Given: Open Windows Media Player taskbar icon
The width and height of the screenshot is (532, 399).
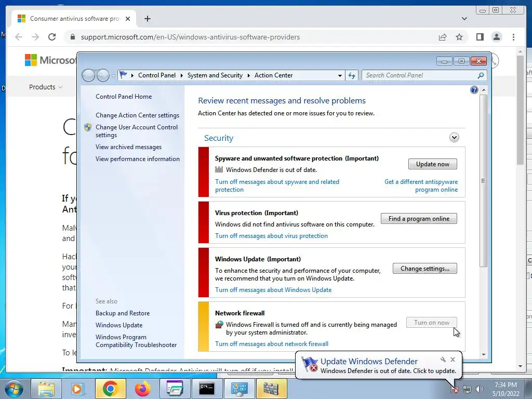Looking at the screenshot, I should pyautogui.click(x=78, y=389).
